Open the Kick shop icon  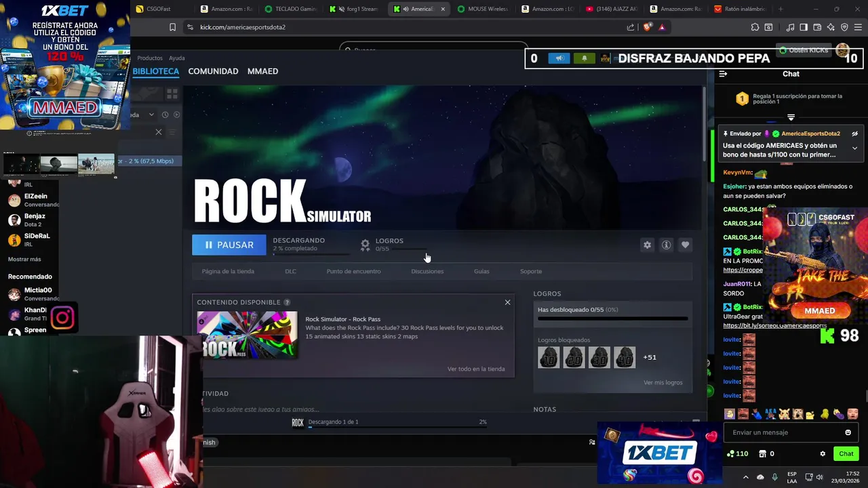tap(762, 453)
